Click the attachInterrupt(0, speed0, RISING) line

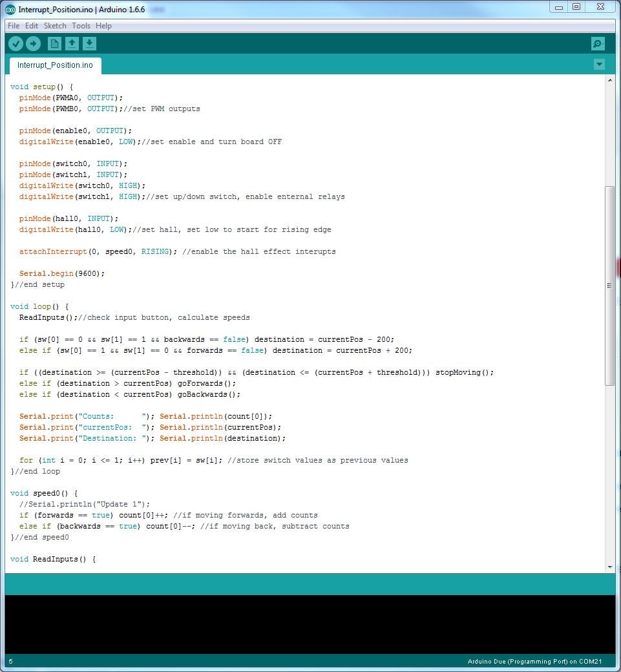pyautogui.click(x=178, y=251)
